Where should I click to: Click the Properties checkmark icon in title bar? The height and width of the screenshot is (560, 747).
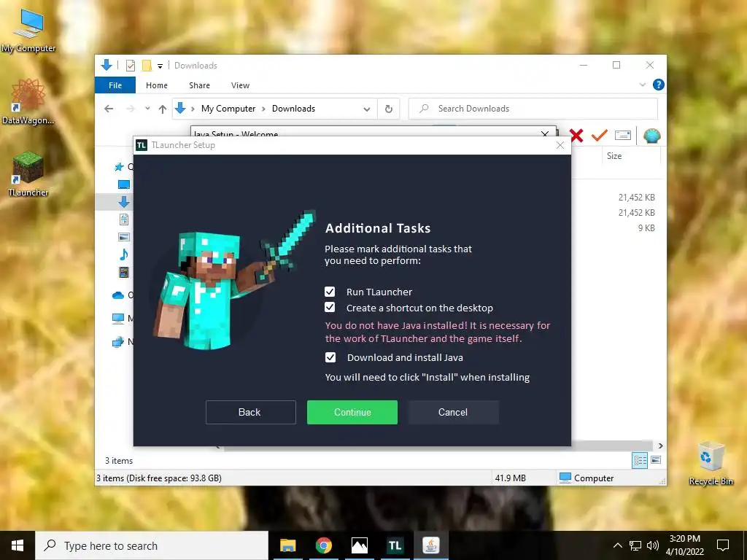coord(131,66)
